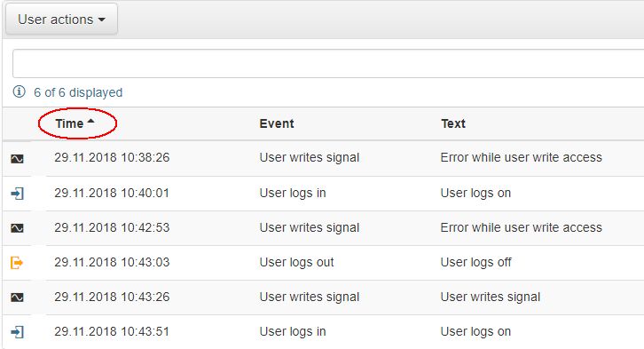This screenshot has height=349, width=644.
Task: Click the orange logout icon at 10:43:03
Action: tap(17, 262)
